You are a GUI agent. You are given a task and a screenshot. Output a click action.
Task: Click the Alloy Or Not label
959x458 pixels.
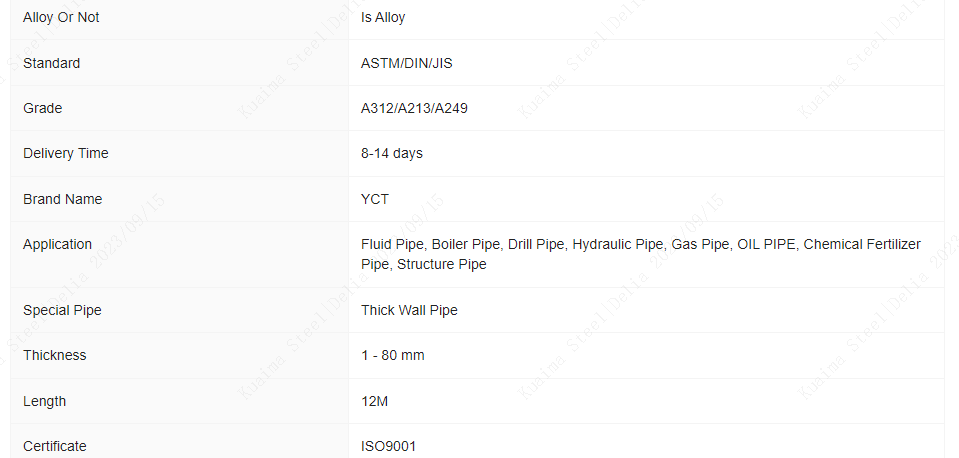pos(61,18)
